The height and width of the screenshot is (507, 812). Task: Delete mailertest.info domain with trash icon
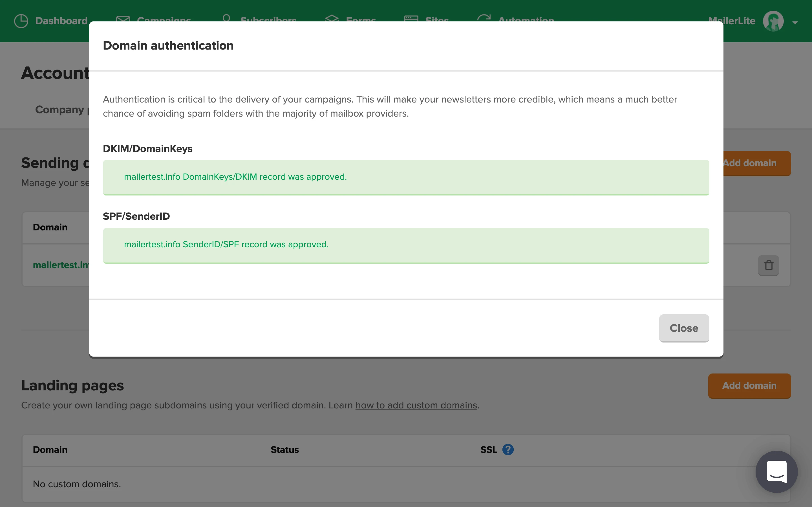768,265
